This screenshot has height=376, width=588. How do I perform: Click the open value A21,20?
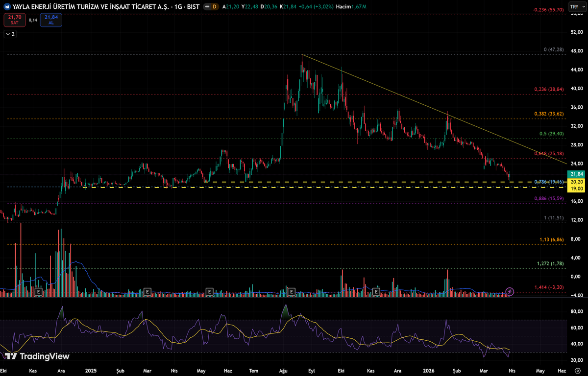click(x=230, y=7)
